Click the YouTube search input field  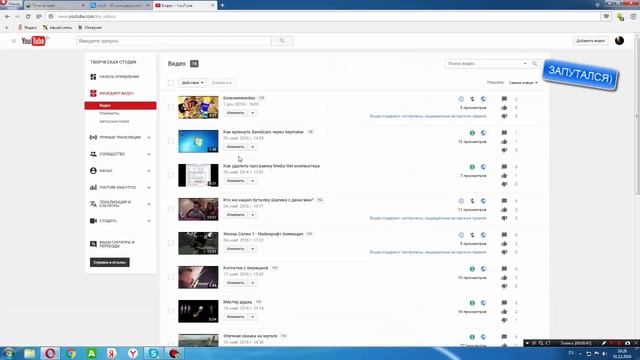(174, 41)
